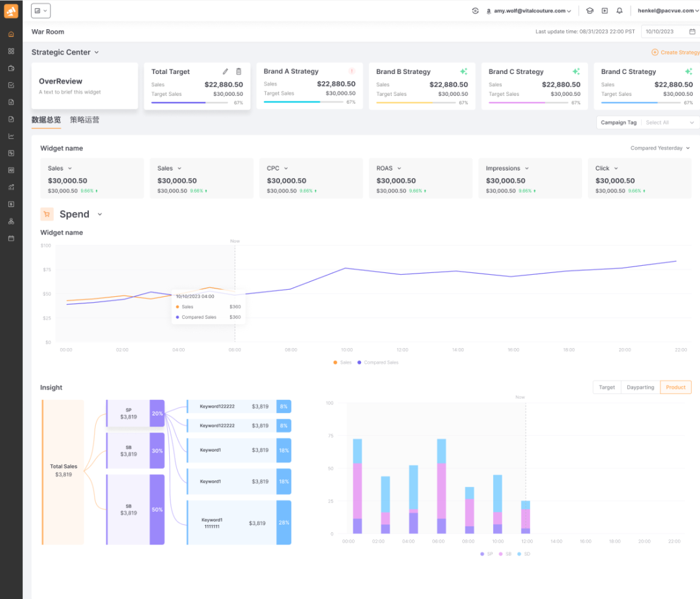Click the green sparkle icon on Brand B Strategy

pos(464,71)
